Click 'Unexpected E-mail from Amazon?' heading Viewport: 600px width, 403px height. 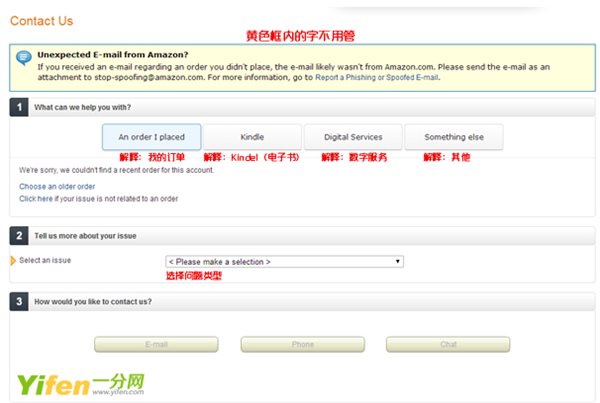[113, 55]
